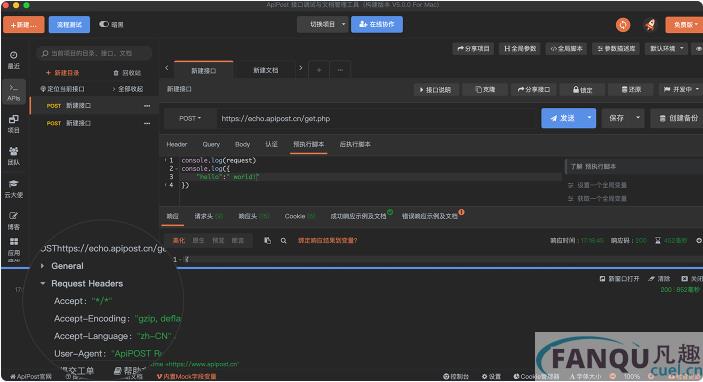Viewport: 703px width, 382px height.
Task: Open more options for second POST 新建接口 row
Action: coord(147,123)
